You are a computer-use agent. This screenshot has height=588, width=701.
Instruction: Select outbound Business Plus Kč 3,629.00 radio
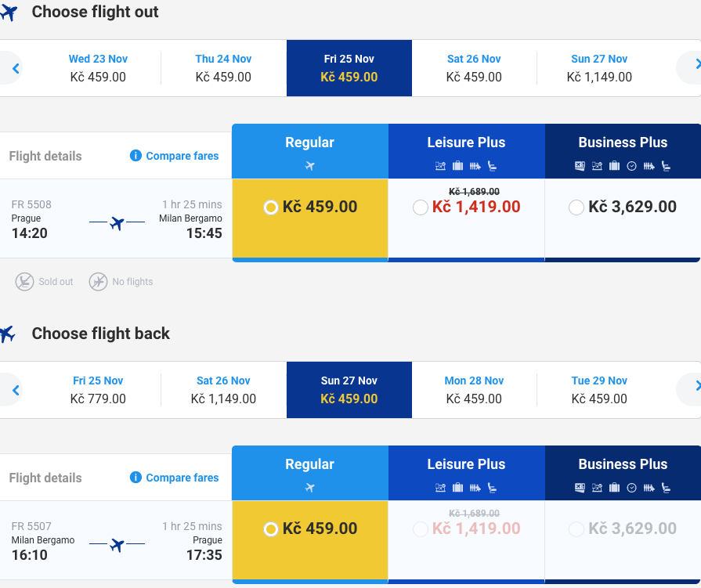point(576,207)
